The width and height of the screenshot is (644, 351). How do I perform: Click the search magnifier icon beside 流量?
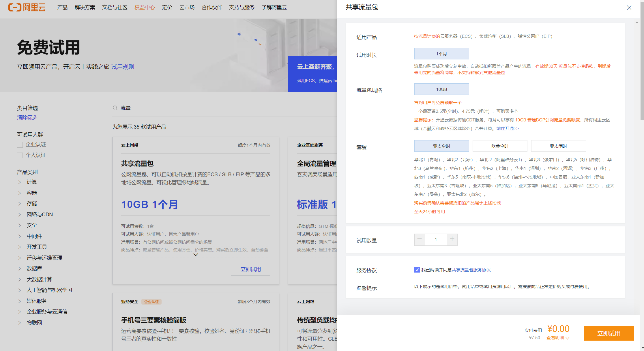coord(115,108)
